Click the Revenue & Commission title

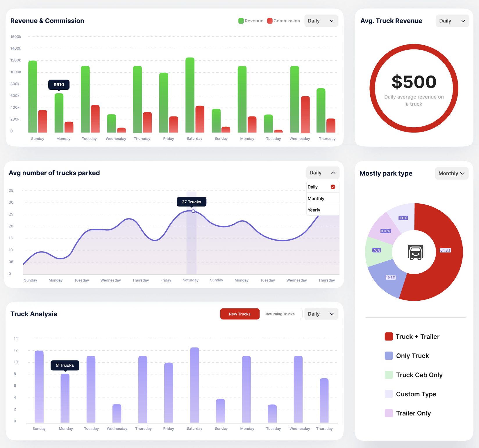[x=47, y=21]
